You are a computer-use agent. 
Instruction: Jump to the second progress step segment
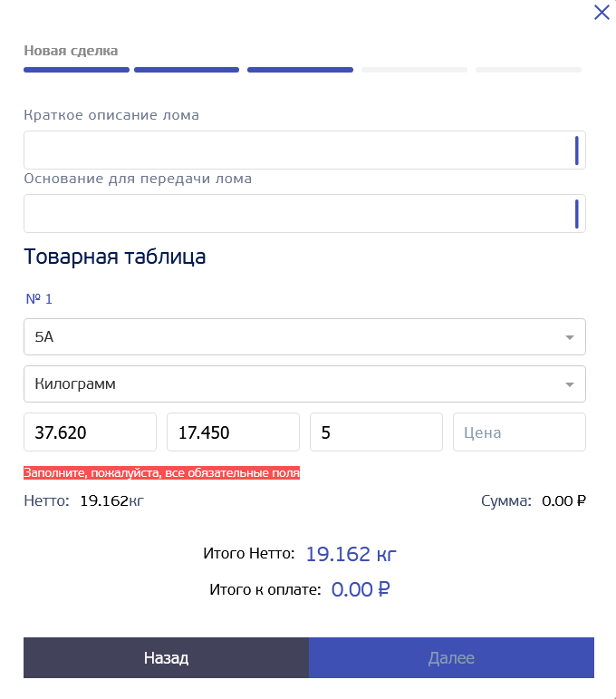coord(187,69)
